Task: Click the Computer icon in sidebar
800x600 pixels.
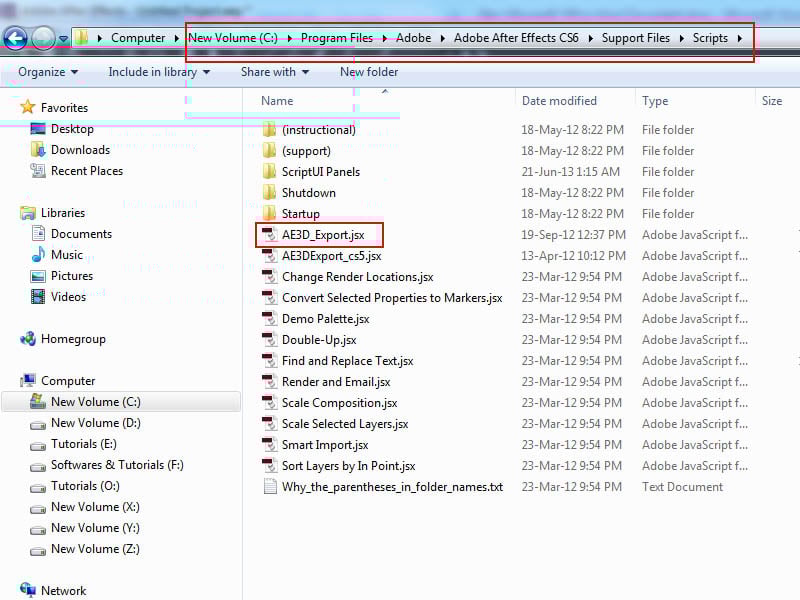Action: (28, 381)
